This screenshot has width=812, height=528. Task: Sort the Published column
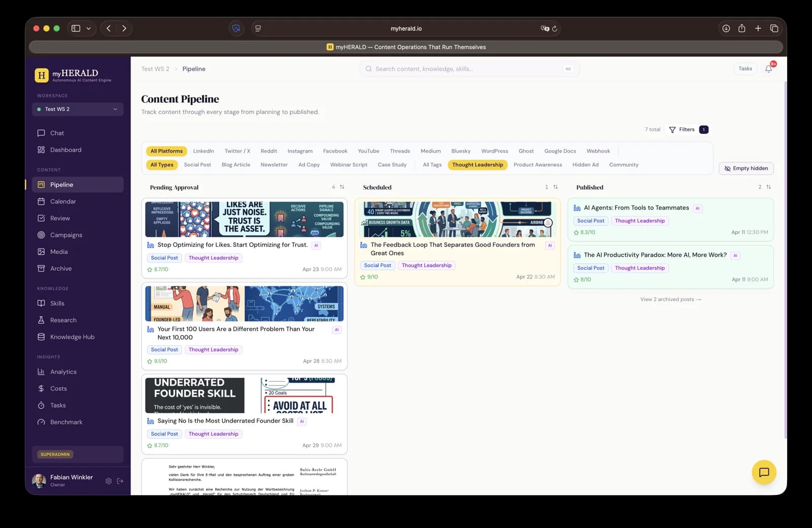tap(768, 187)
